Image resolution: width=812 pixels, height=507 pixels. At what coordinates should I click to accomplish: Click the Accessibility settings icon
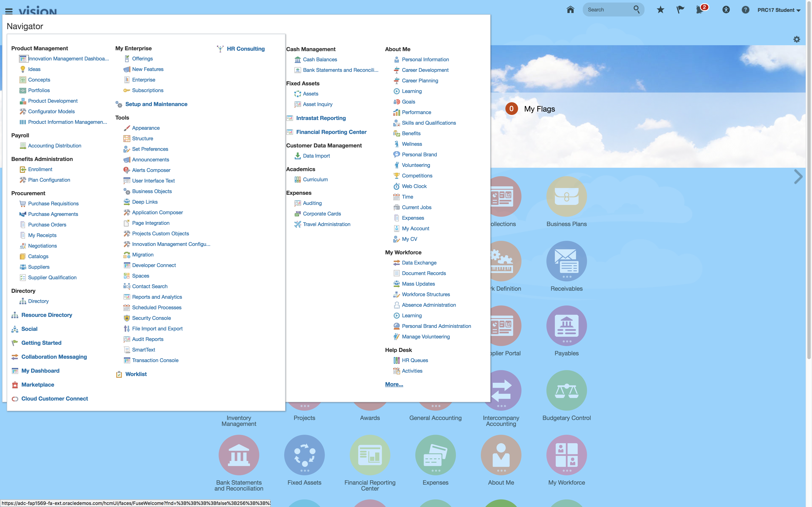[x=726, y=10]
